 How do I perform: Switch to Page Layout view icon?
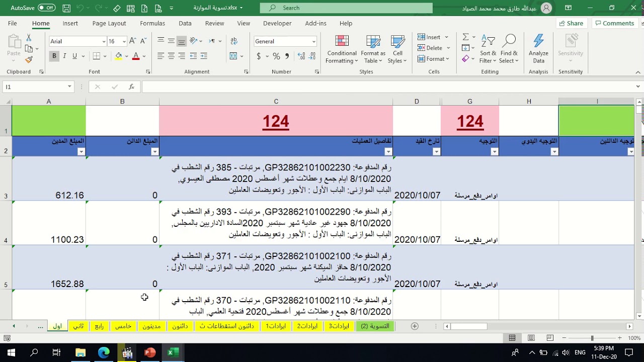[531, 338]
